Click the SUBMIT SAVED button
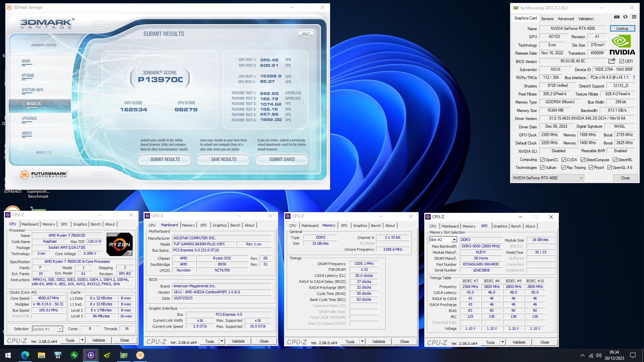This screenshot has height=362, width=644. [x=282, y=160]
